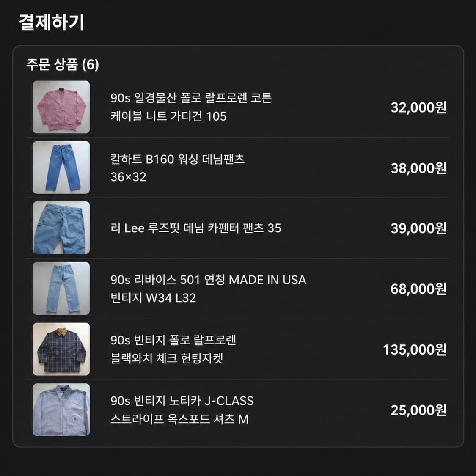Click the 38,000원 price label

(418, 169)
